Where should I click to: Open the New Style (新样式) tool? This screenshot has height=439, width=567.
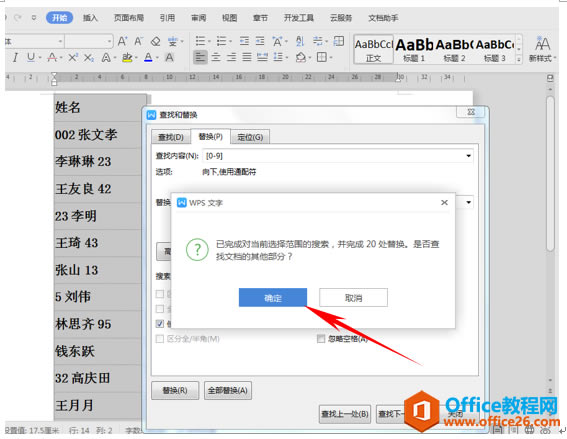tap(542, 49)
